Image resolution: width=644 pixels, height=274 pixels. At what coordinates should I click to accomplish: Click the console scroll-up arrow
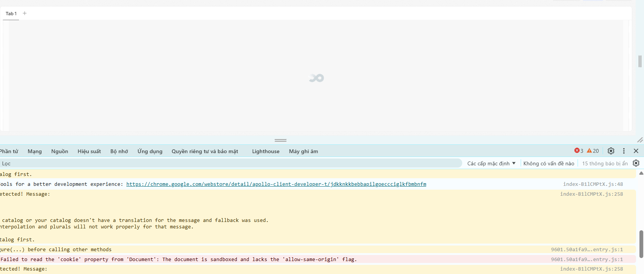pos(641,173)
